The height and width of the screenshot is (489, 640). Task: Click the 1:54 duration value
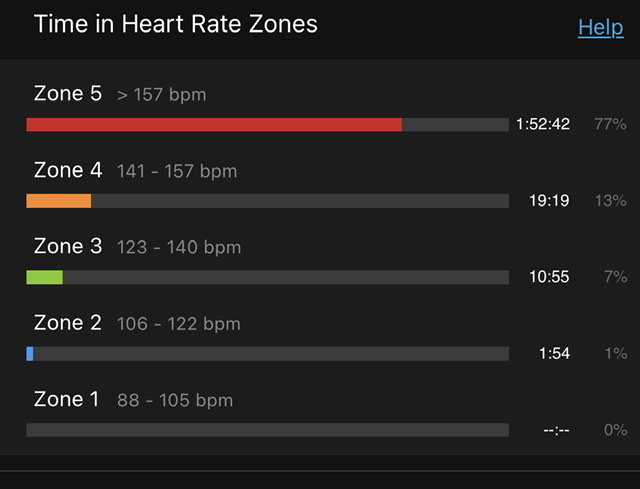[x=554, y=353]
